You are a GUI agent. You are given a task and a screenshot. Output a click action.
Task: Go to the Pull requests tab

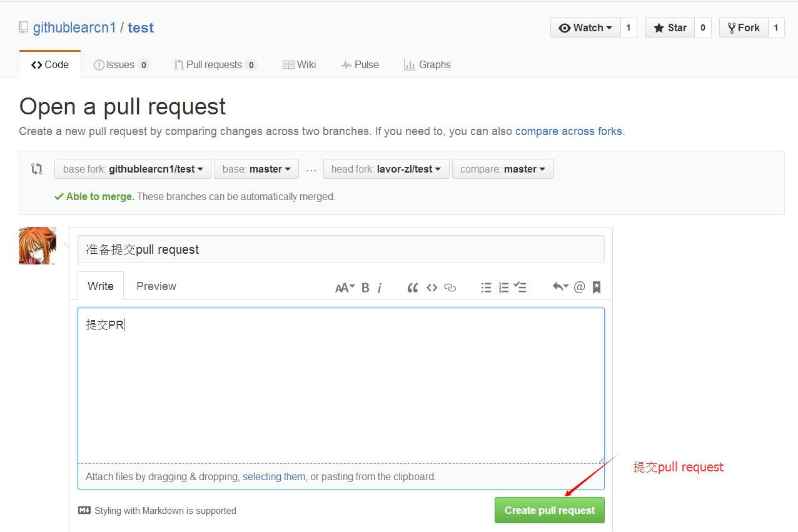(x=215, y=64)
